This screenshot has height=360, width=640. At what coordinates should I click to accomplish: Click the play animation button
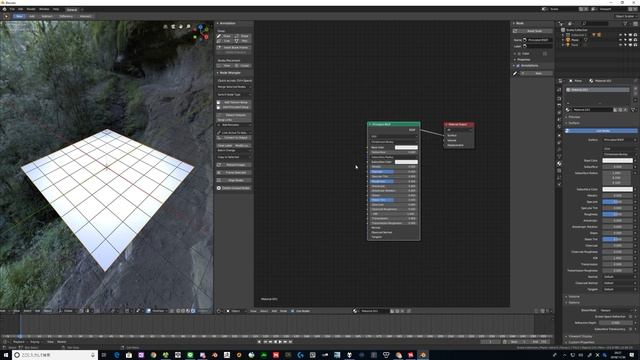coord(280,342)
